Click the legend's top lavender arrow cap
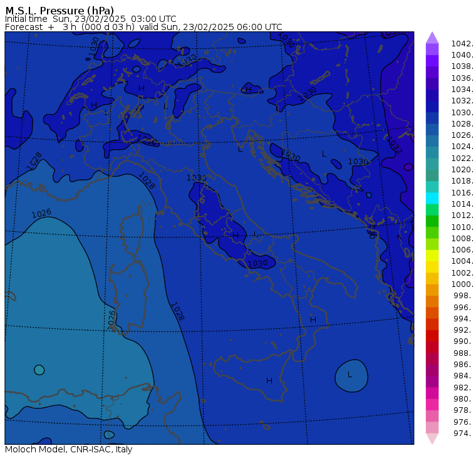This screenshot has height=458, width=476. coord(432,38)
